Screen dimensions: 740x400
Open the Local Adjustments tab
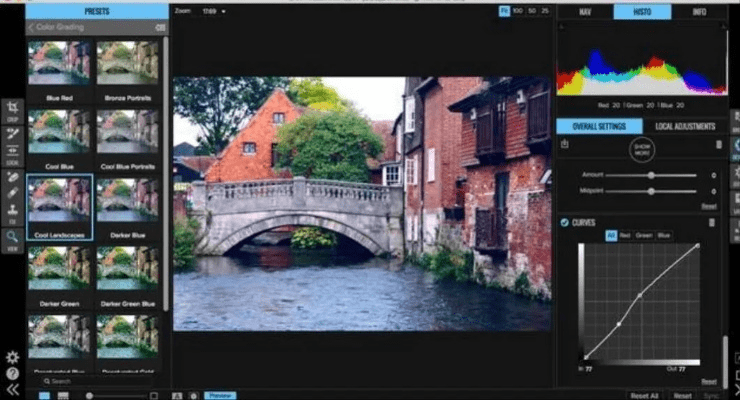click(x=685, y=127)
